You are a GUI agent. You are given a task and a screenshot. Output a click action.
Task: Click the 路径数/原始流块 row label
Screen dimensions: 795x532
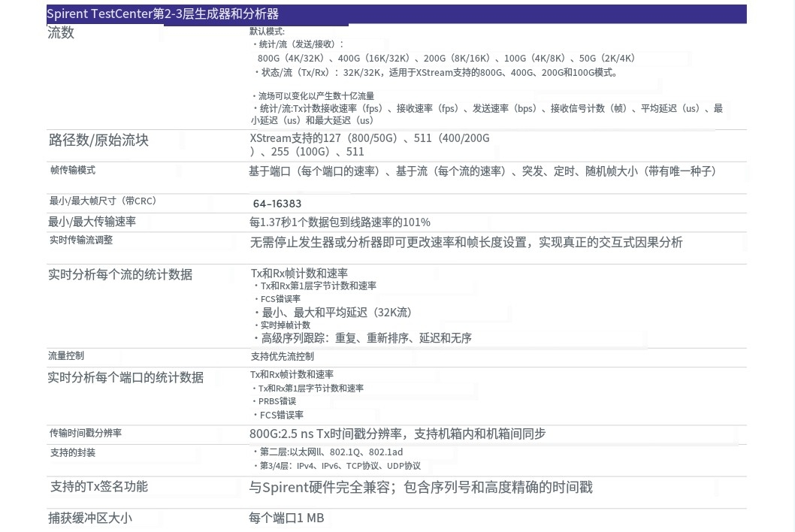coord(98,141)
